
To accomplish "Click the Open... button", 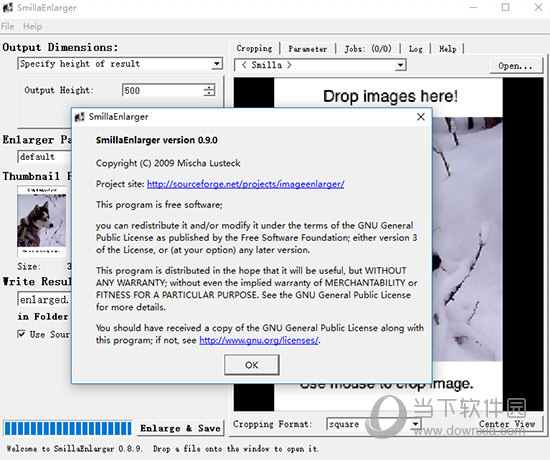I will tap(515, 66).
